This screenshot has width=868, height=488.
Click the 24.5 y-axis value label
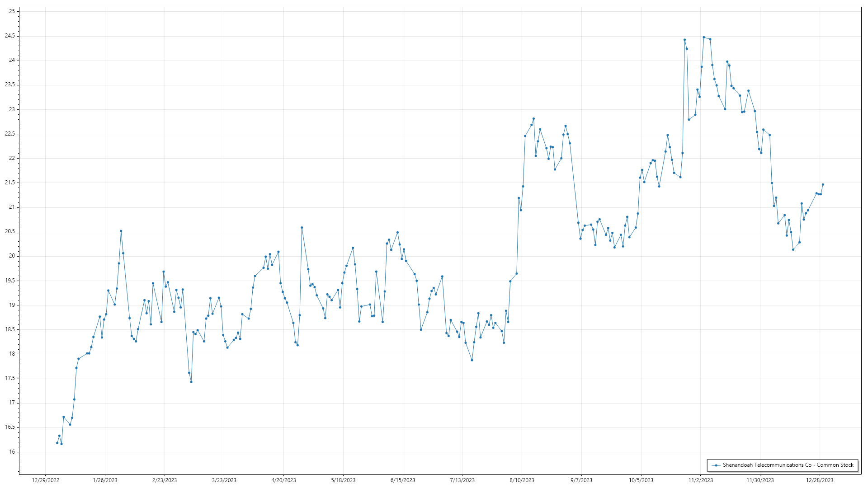tap(9, 36)
